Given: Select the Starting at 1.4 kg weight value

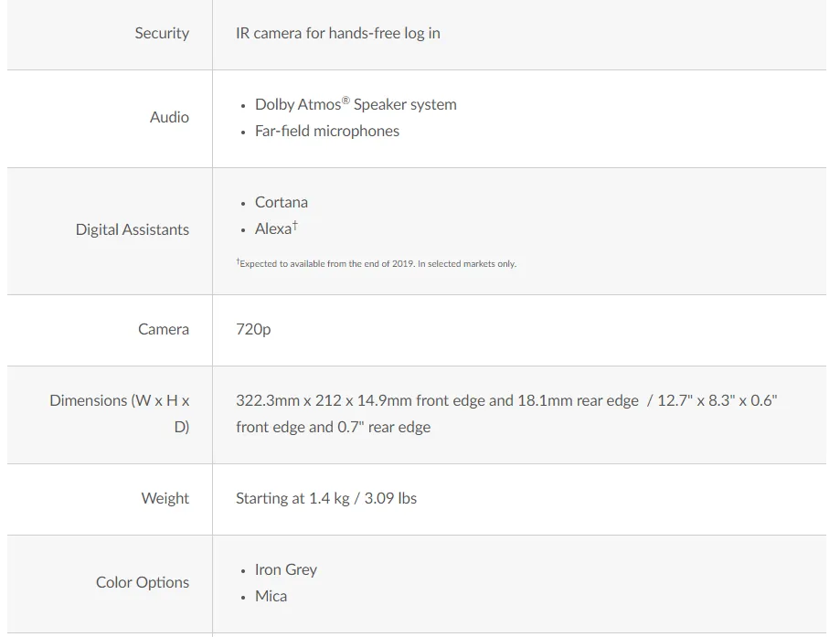Looking at the screenshot, I should (x=326, y=498).
